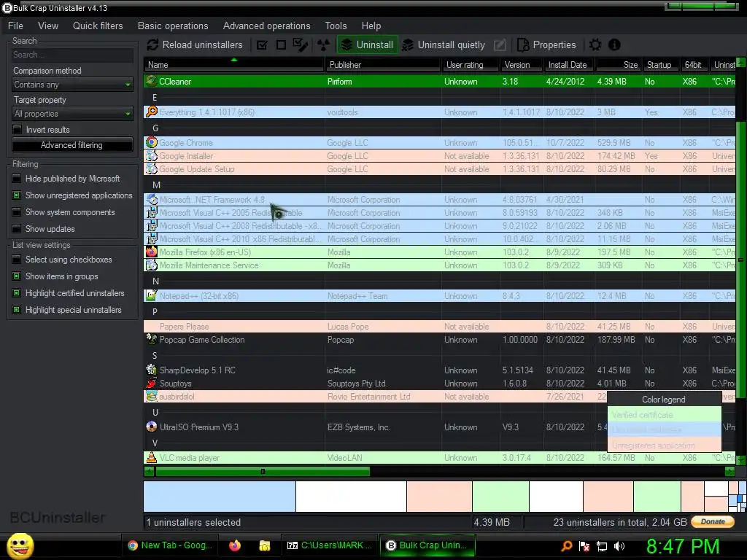Click the Uninstall quietly button
The image size is (747, 560).
444,44
